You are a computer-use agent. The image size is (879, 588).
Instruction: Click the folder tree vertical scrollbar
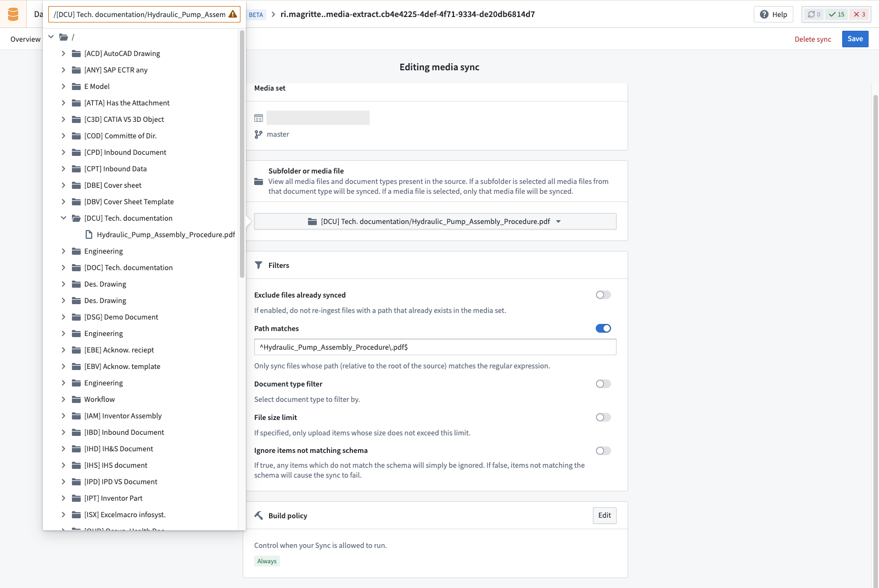tap(242, 154)
